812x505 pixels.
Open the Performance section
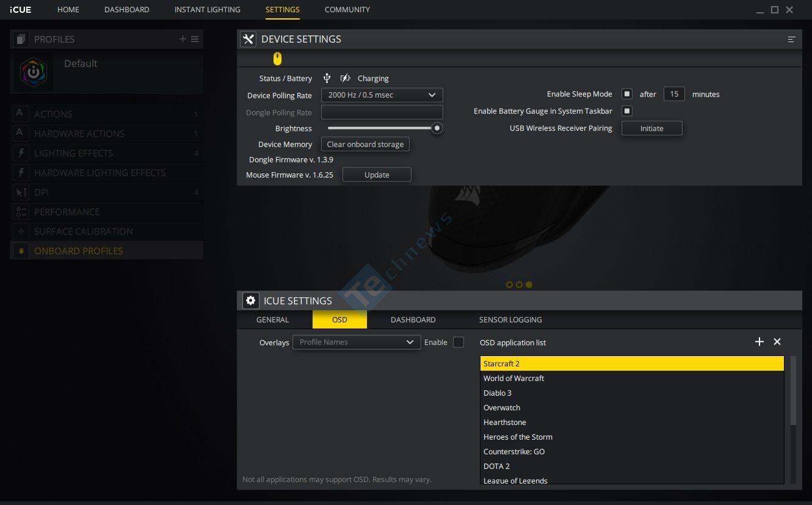(x=106, y=211)
